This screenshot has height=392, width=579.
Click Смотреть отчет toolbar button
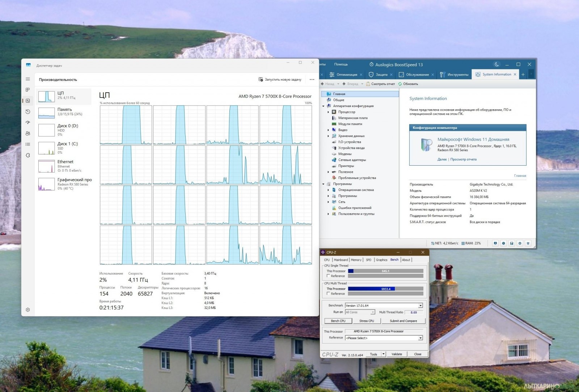coord(380,84)
